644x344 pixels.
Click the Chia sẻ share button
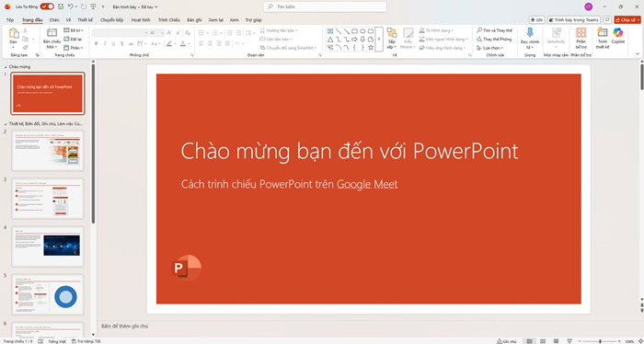coord(627,19)
